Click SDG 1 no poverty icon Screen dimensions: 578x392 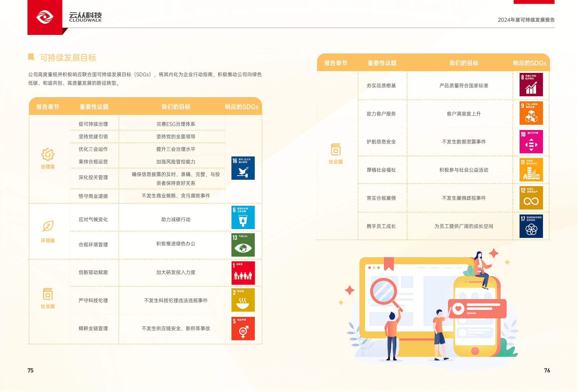(x=243, y=273)
